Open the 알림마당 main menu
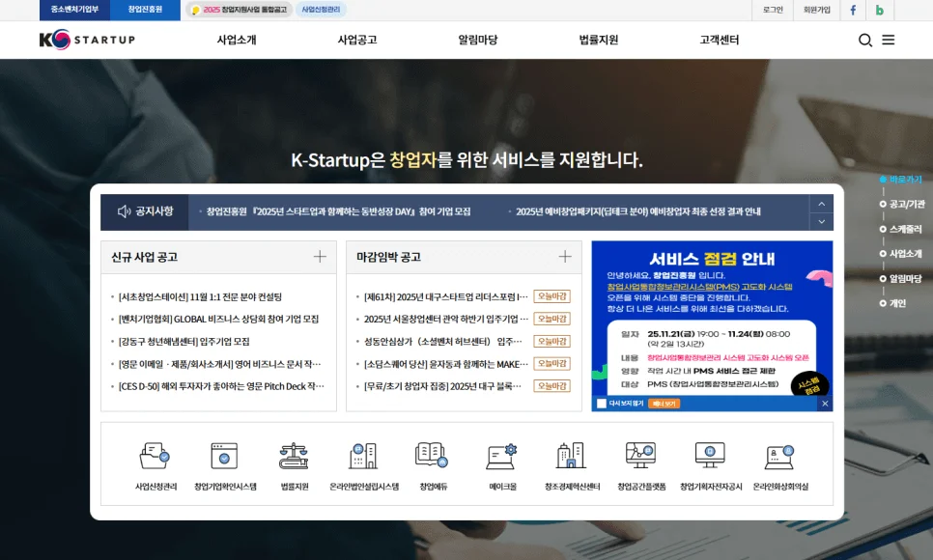933x560 pixels. pos(478,40)
